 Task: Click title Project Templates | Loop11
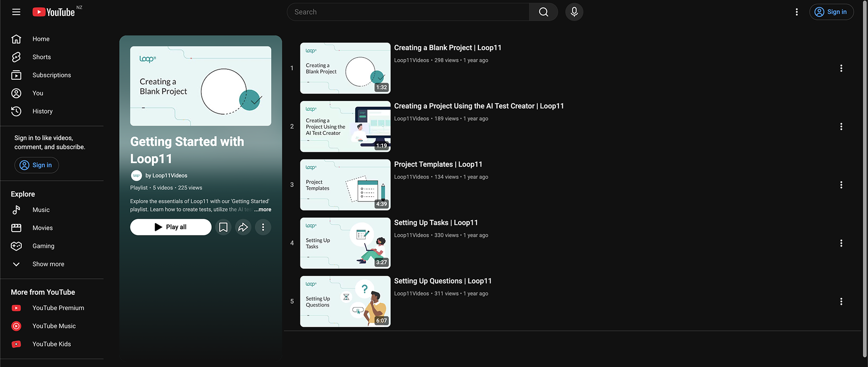click(438, 164)
